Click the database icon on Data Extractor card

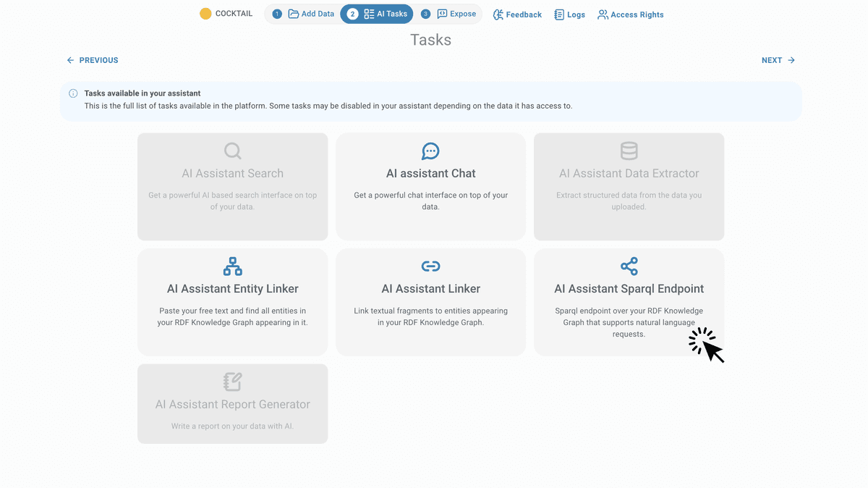[629, 151]
